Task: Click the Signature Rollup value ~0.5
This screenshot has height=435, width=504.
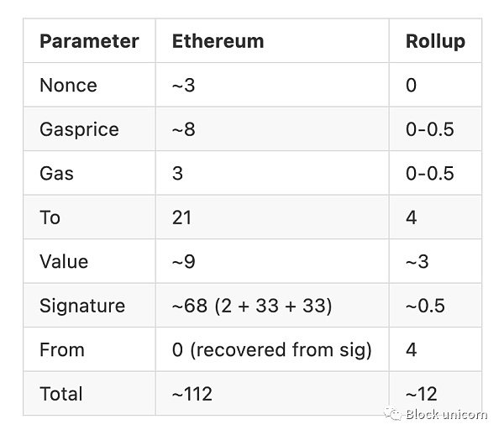Action: point(425,306)
